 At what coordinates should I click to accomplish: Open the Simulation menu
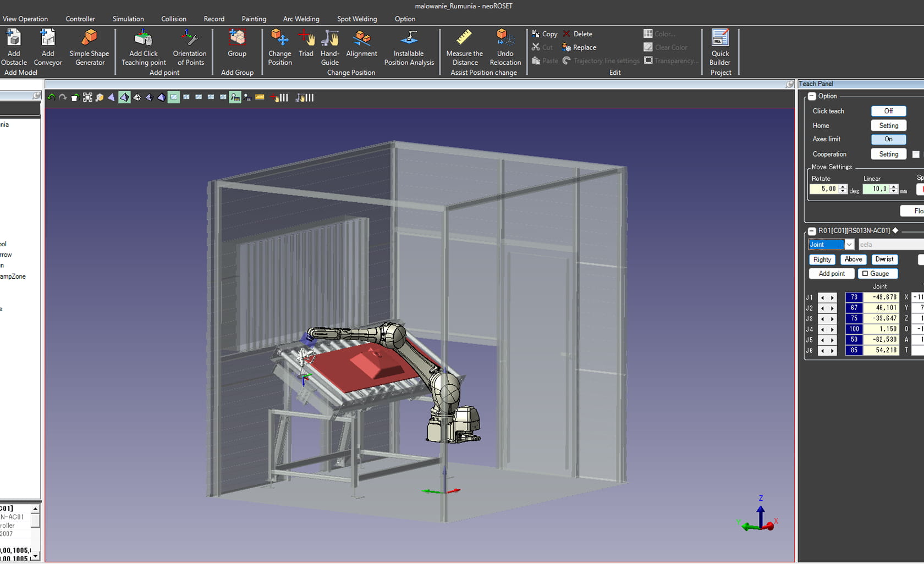click(128, 19)
